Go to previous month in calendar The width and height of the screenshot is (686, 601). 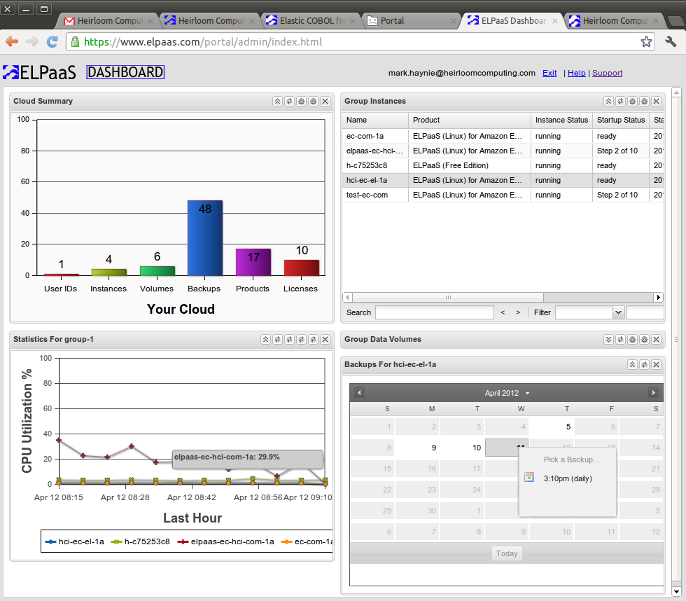[x=359, y=392]
